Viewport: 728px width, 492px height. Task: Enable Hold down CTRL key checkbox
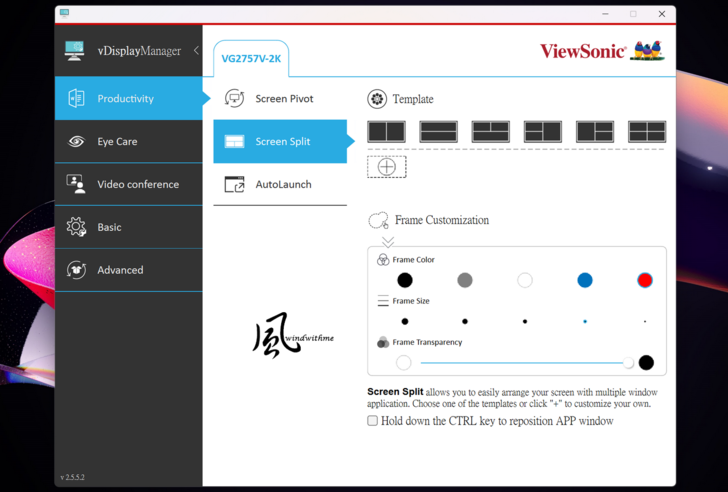(372, 421)
